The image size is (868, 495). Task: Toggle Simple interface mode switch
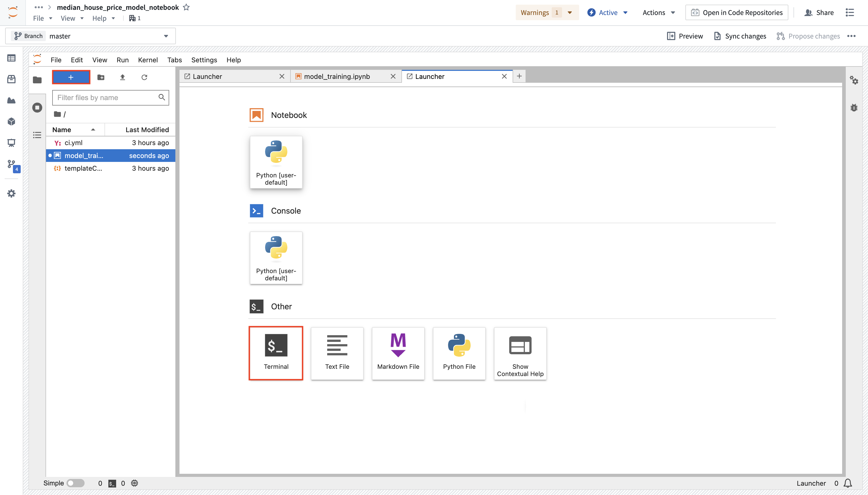click(x=76, y=483)
